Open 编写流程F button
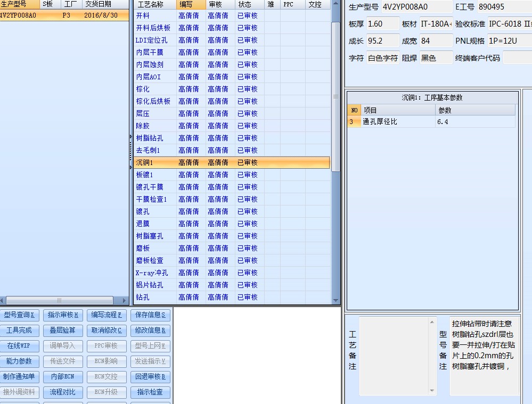Viewport: 532px width, 404px height. (106, 315)
